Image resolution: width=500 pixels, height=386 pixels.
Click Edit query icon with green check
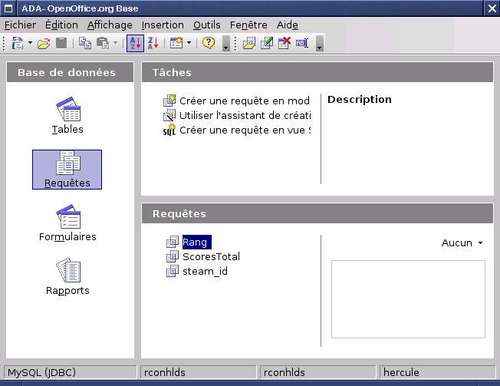(x=267, y=43)
